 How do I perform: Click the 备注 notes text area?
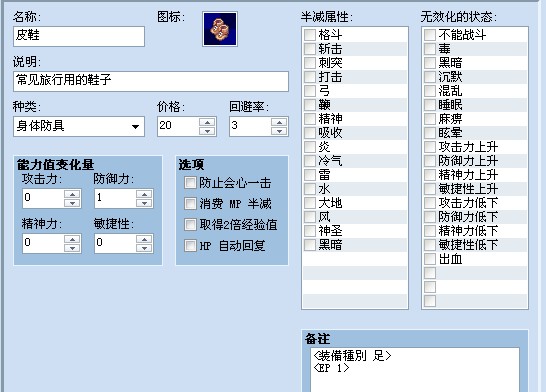[415, 369]
